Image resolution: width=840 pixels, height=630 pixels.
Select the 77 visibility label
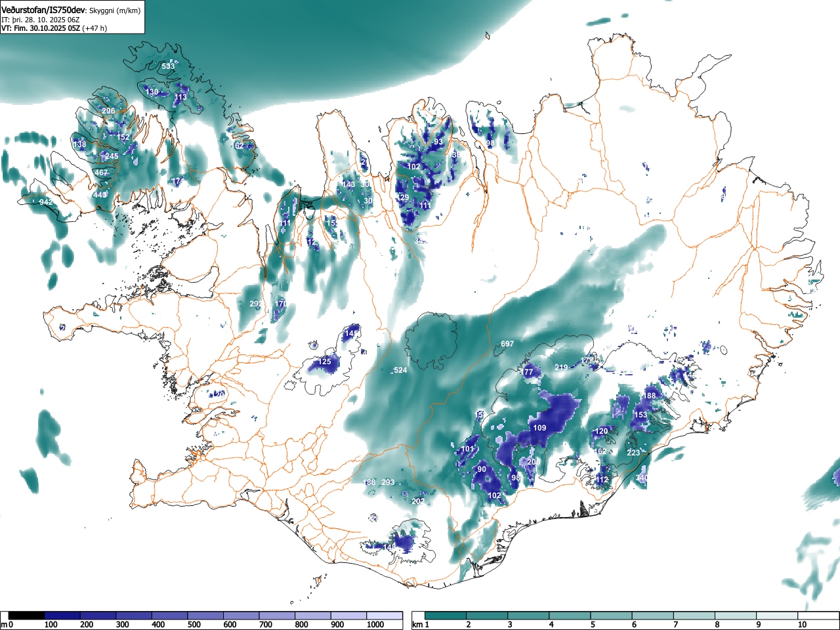529,372
